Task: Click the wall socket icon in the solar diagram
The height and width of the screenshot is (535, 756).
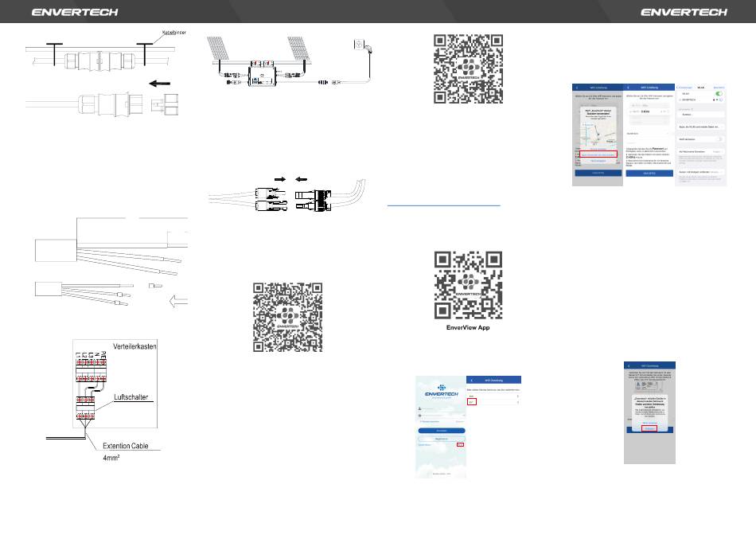Action: (359, 45)
